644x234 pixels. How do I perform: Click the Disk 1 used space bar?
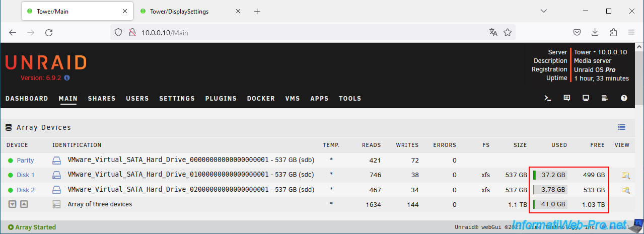click(551, 175)
